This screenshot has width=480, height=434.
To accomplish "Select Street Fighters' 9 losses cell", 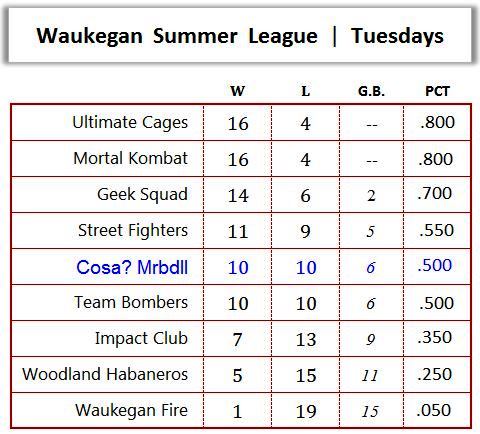I will 306,231.
